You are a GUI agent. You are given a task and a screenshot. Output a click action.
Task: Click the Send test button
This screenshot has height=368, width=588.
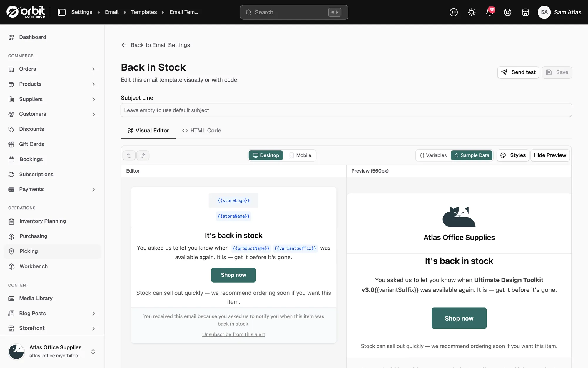[518, 72]
